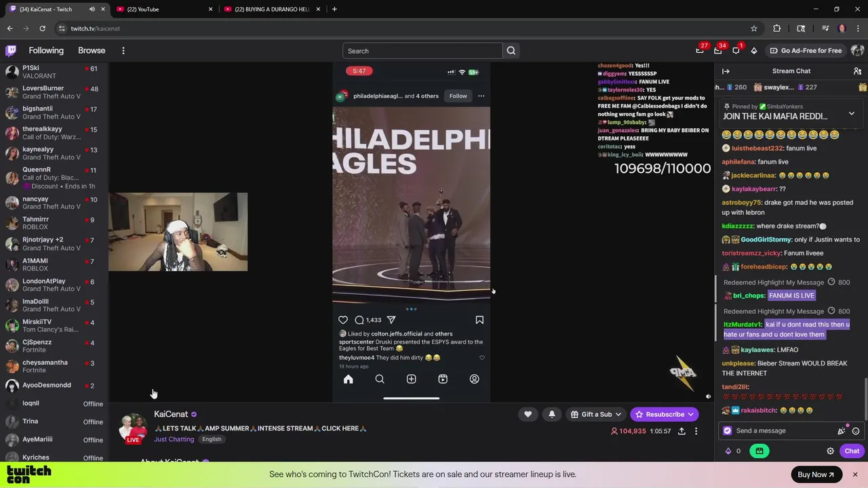The width and height of the screenshot is (868, 488).
Task: Click Buy Now on TwitchCon banner
Action: (816, 474)
